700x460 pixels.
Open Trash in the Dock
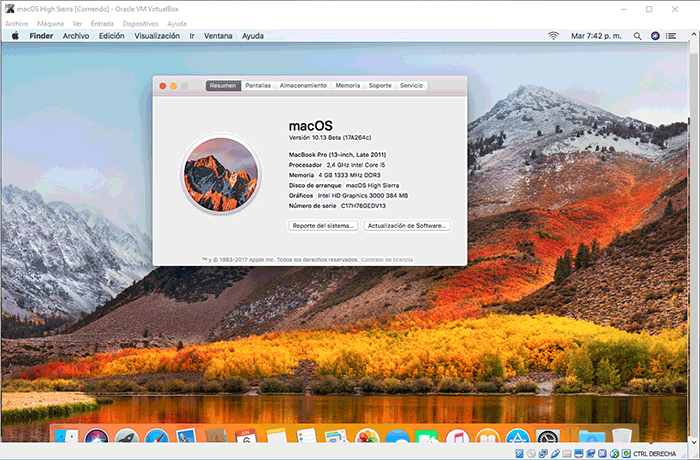(622, 436)
